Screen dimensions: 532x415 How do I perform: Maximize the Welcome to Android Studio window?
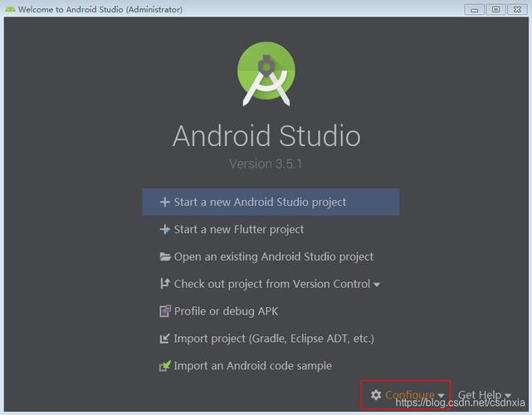[495, 9]
